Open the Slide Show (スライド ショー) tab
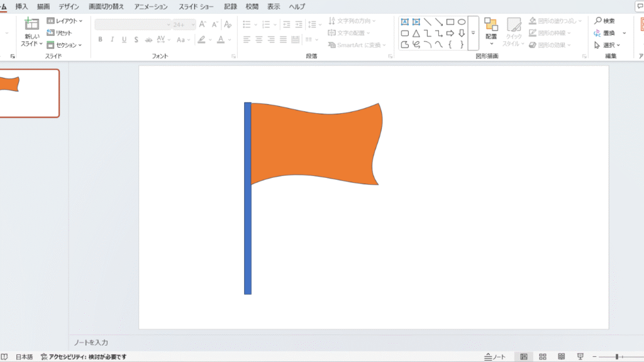Viewport: 644px width, 362px height. [196, 6]
